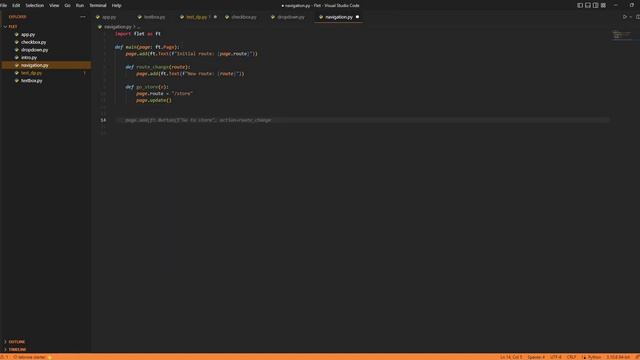Open dropdown.py from the Explorer tree

tap(34, 50)
